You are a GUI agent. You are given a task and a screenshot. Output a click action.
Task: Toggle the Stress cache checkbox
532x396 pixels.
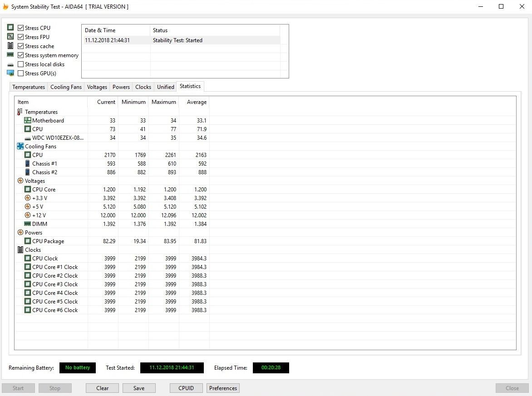21,46
